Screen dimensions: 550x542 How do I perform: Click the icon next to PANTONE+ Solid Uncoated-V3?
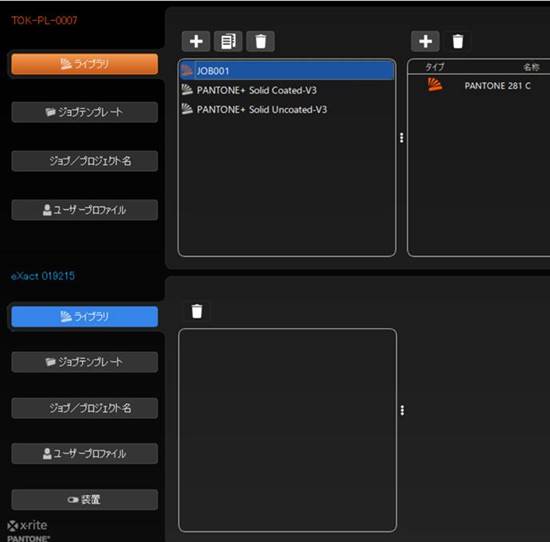pos(187,109)
